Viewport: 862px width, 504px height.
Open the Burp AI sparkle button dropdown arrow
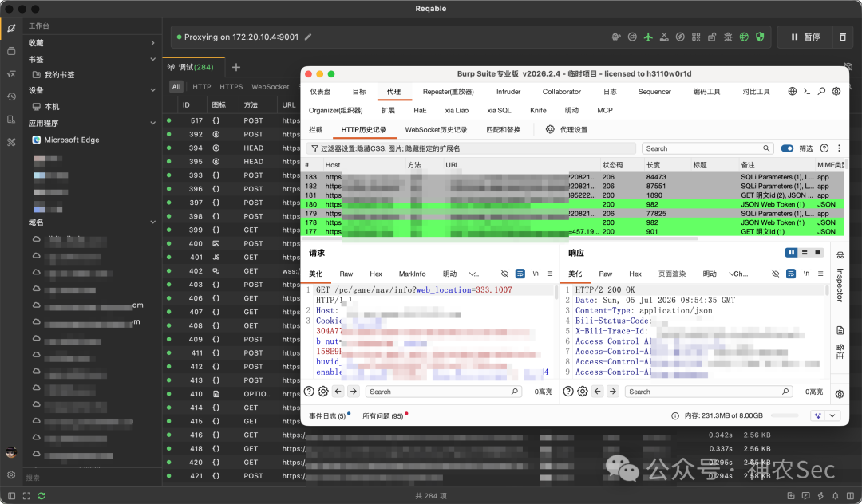coord(832,415)
